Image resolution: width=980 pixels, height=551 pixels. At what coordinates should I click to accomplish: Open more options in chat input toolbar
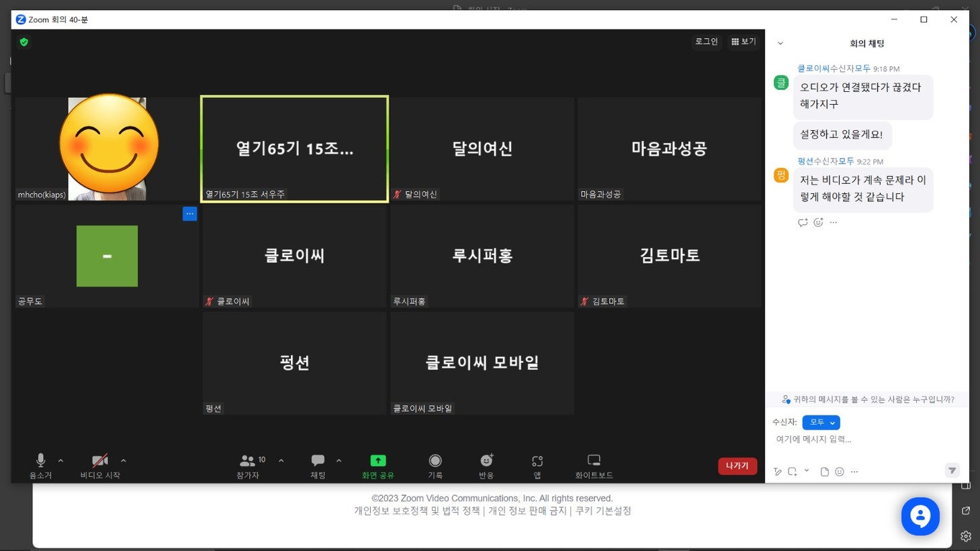point(854,472)
